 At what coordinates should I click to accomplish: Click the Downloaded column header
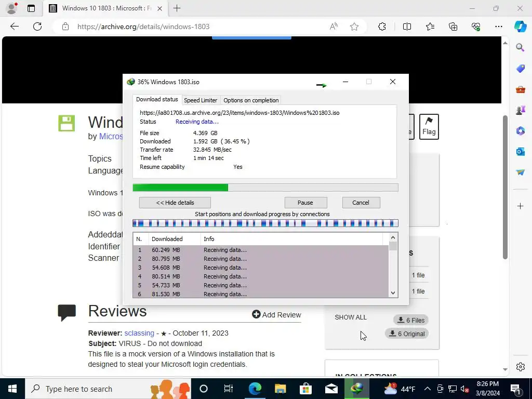(175, 239)
